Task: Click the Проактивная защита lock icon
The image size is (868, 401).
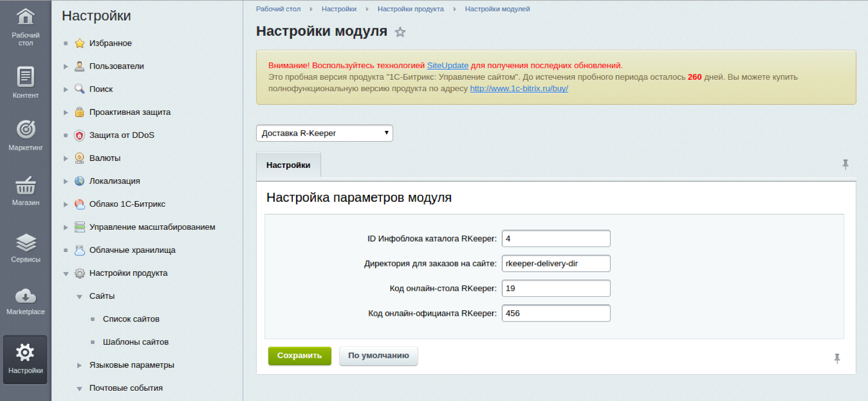Action: coord(79,112)
